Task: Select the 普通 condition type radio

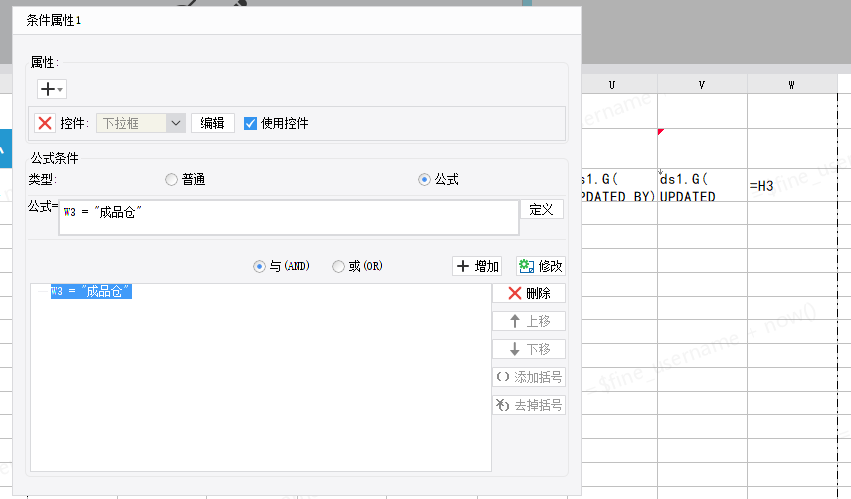Action: [172, 180]
